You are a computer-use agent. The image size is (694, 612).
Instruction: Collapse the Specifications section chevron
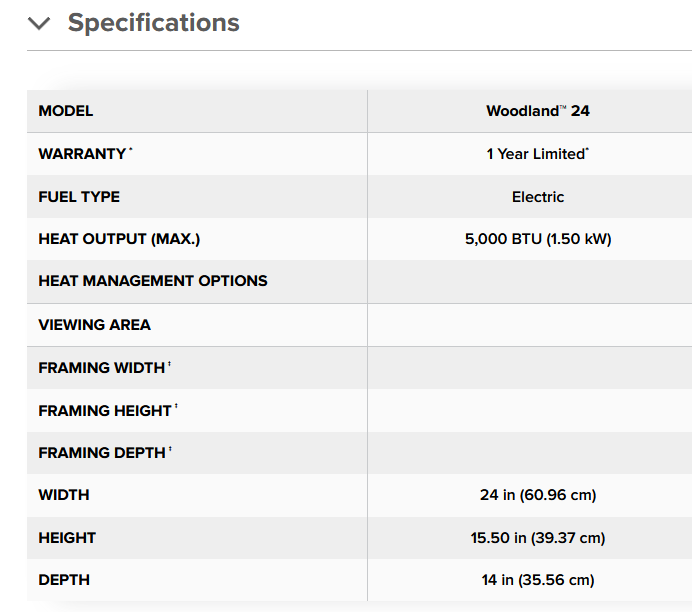click(x=39, y=23)
